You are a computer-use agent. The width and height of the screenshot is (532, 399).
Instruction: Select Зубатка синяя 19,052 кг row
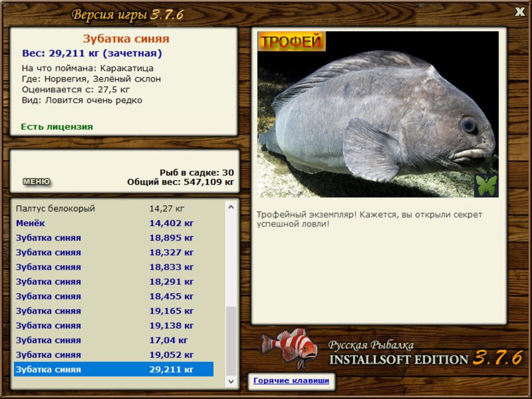pos(114,354)
